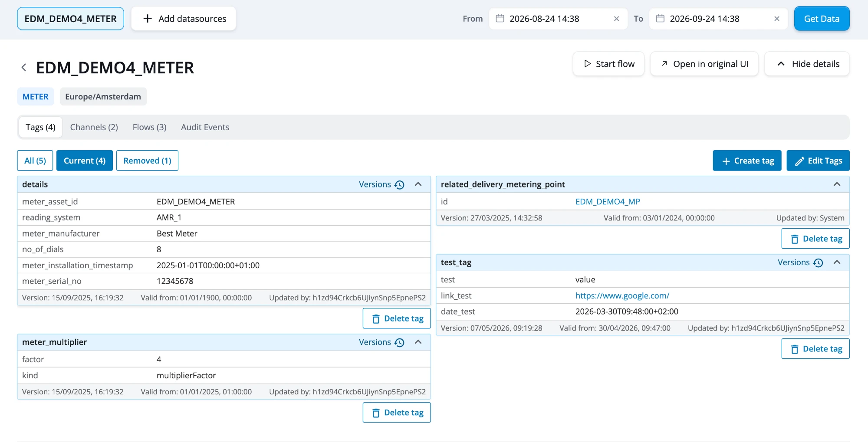Delete the test_tag tag

tap(815, 349)
